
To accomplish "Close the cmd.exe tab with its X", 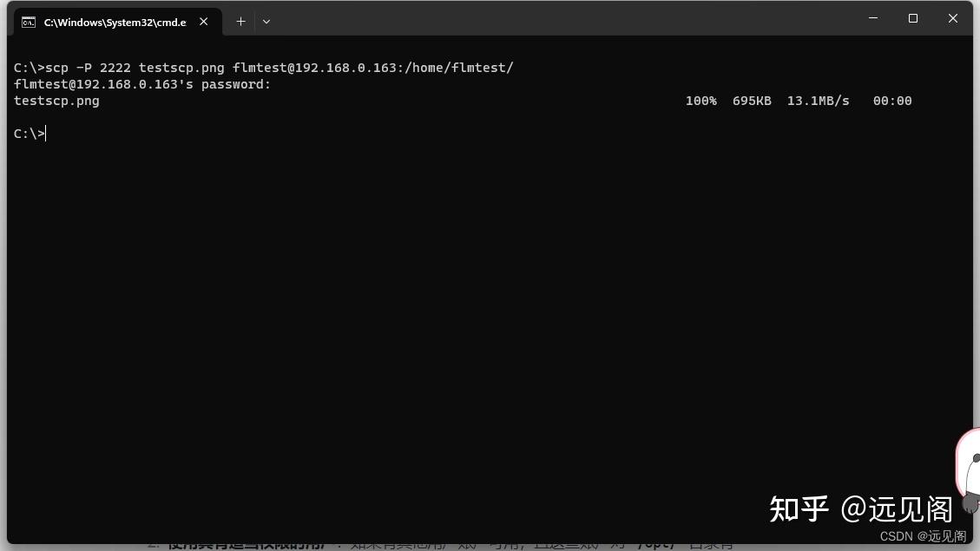I will click(203, 22).
